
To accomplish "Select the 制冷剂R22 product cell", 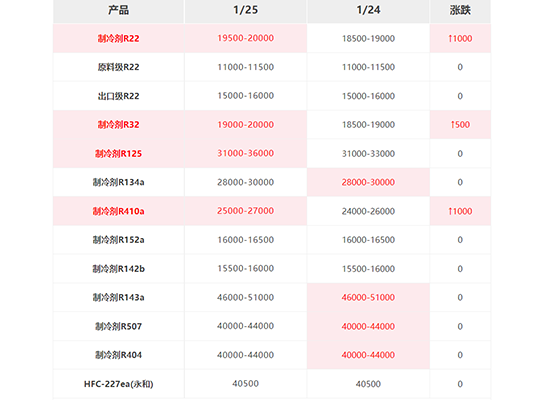I will point(119,38).
